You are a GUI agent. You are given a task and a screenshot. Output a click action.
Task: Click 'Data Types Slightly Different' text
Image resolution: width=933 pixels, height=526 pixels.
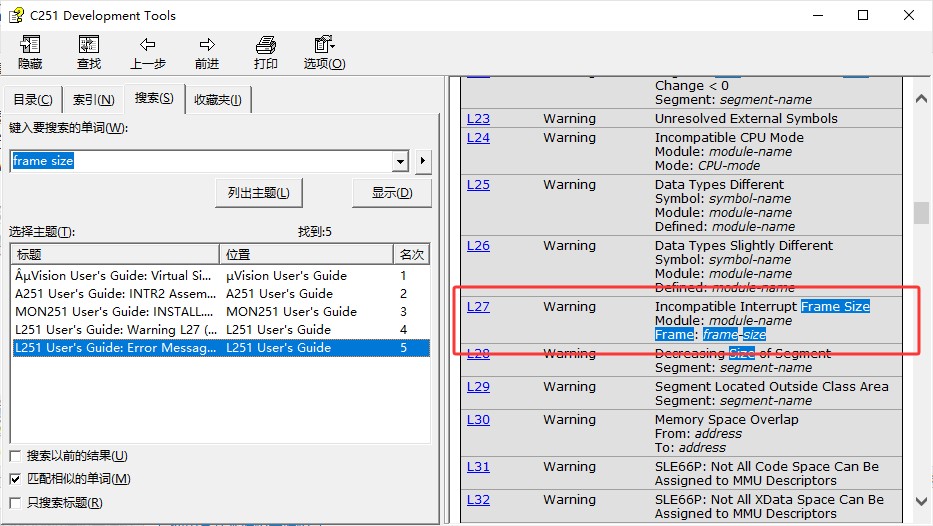click(744, 245)
